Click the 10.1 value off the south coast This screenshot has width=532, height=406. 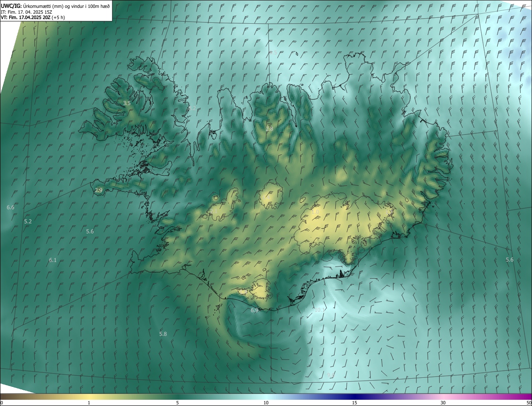pos(319,310)
